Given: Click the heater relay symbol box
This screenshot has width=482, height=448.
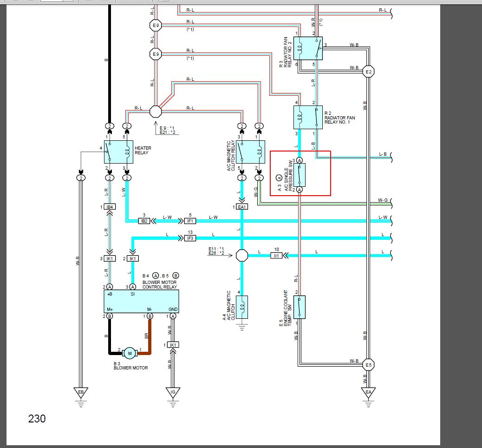Looking at the screenshot, I should 118,152.
